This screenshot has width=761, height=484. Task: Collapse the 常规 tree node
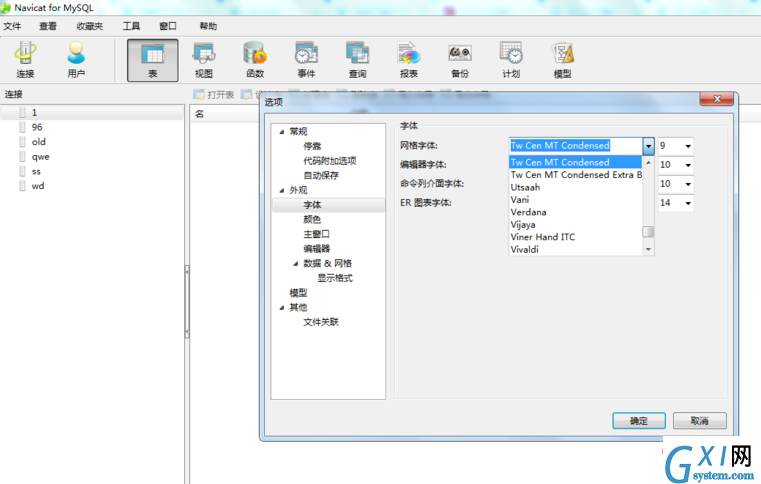(x=282, y=132)
